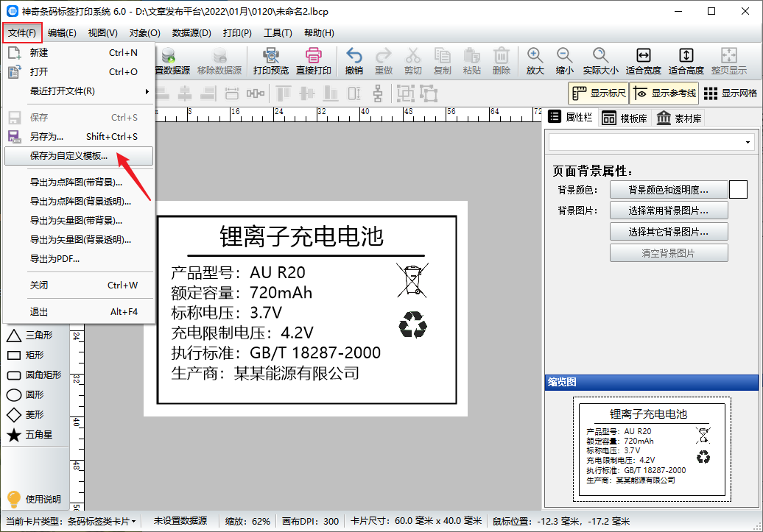Choose 导出为矢量图(带背景)... menu entry
This screenshot has height=532, width=763.
(x=79, y=220)
